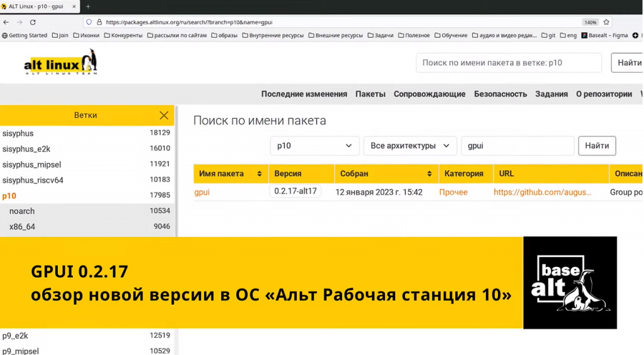Bookmark this page with star icon
Image resolution: width=644 pixels, height=355 pixels.
tap(606, 22)
